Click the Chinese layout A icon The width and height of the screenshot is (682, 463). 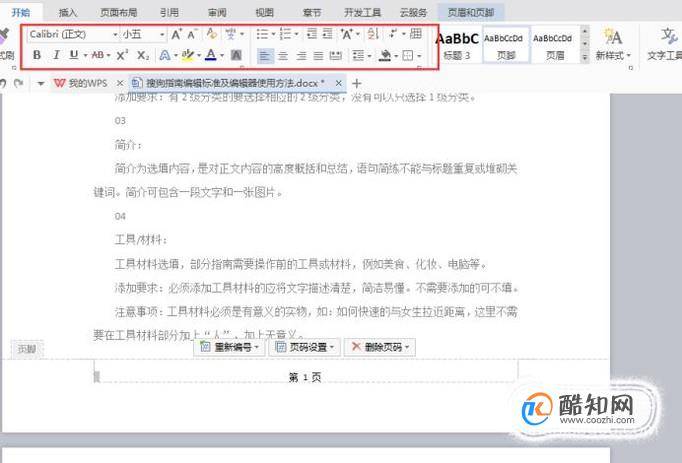[x=347, y=34]
